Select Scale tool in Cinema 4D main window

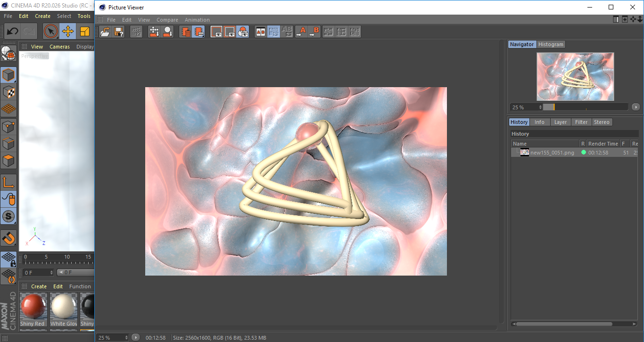(85, 32)
